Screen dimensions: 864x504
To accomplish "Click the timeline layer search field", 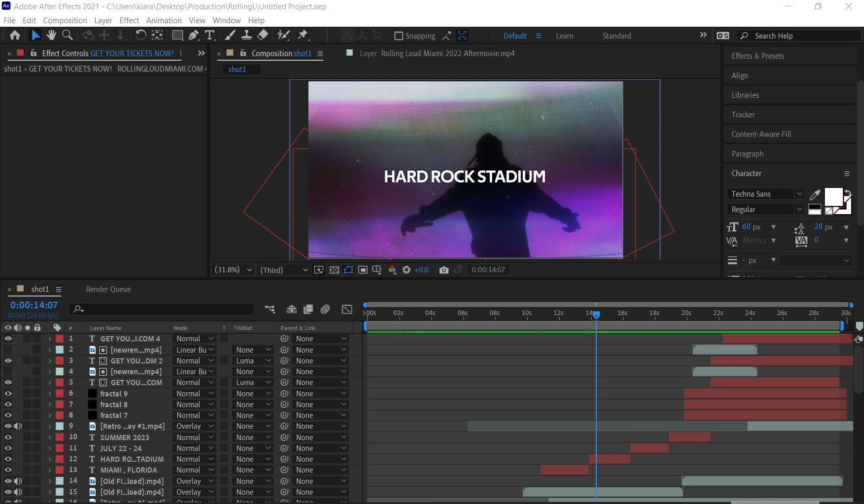I will click(162, 309).
